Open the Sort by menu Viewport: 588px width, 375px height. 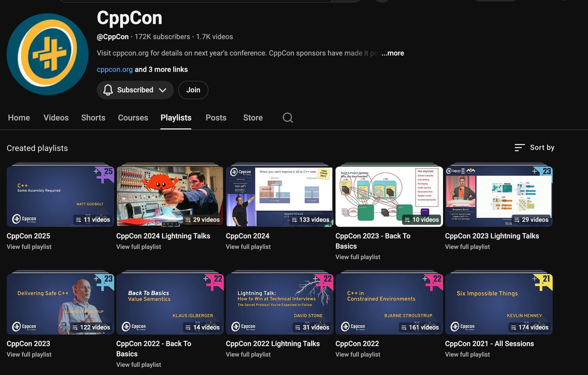(535, 147)
